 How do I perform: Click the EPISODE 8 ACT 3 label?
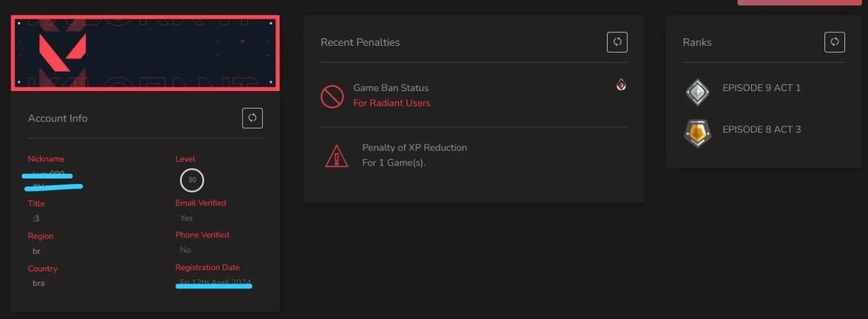[x=761, y=129]
